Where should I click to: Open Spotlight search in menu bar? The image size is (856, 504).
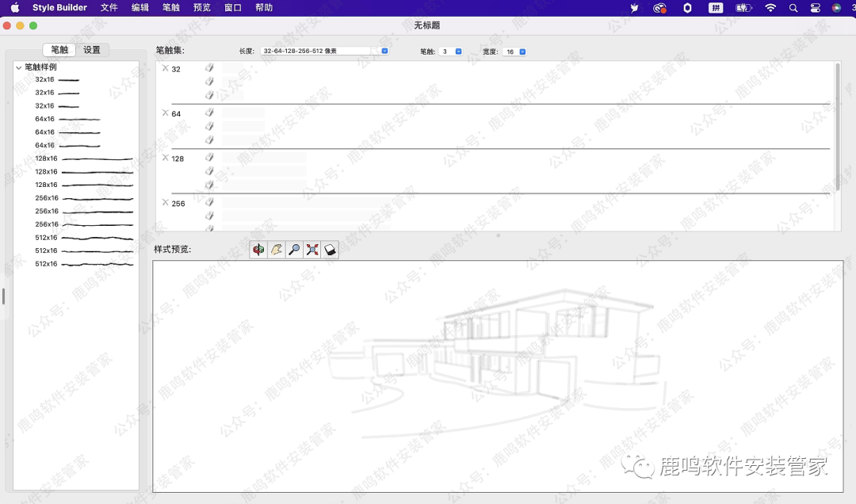point(793,8)
